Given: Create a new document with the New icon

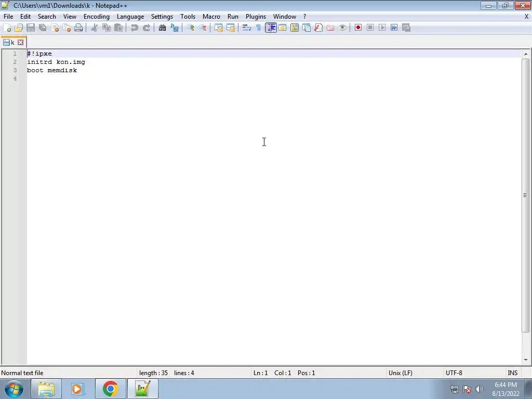Looking at the screenshot, I should click(x=7, y=28).
